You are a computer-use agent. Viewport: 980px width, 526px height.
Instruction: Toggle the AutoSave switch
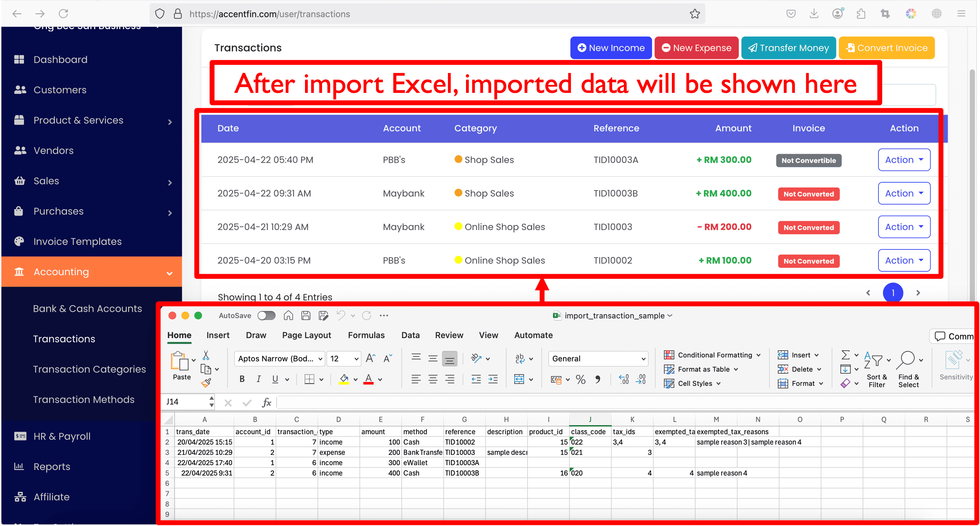pos(266,316)
